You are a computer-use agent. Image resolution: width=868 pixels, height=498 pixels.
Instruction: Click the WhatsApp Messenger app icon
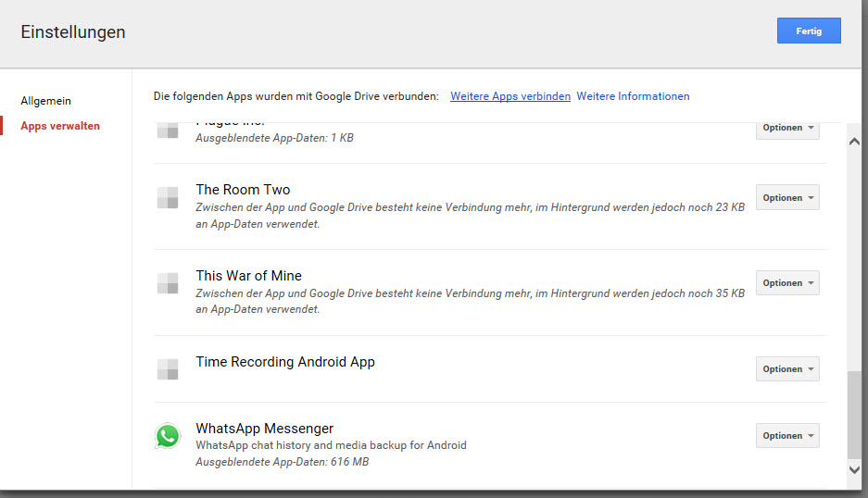click(x=167, y=436)
